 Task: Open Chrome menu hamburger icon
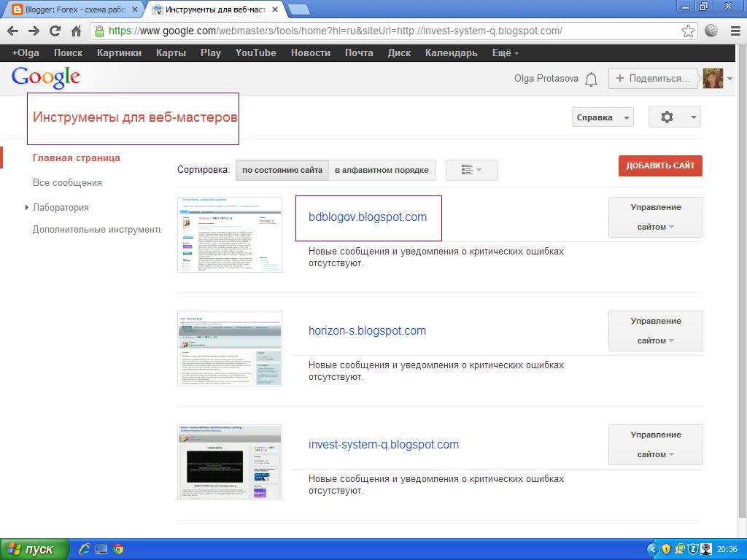coord(735,31)
